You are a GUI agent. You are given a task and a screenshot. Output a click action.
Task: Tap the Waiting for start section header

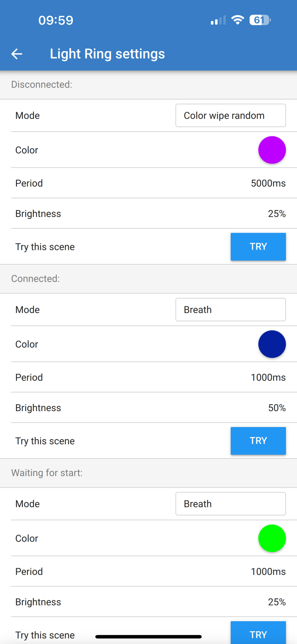47,473
